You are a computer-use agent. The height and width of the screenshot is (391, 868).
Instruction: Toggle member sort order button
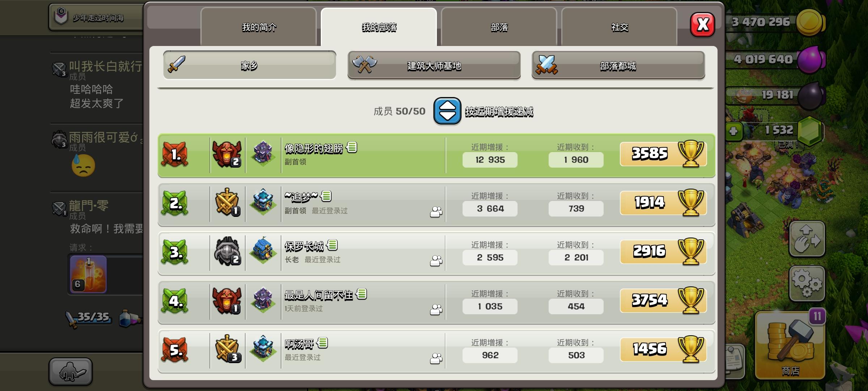point(447,111)
